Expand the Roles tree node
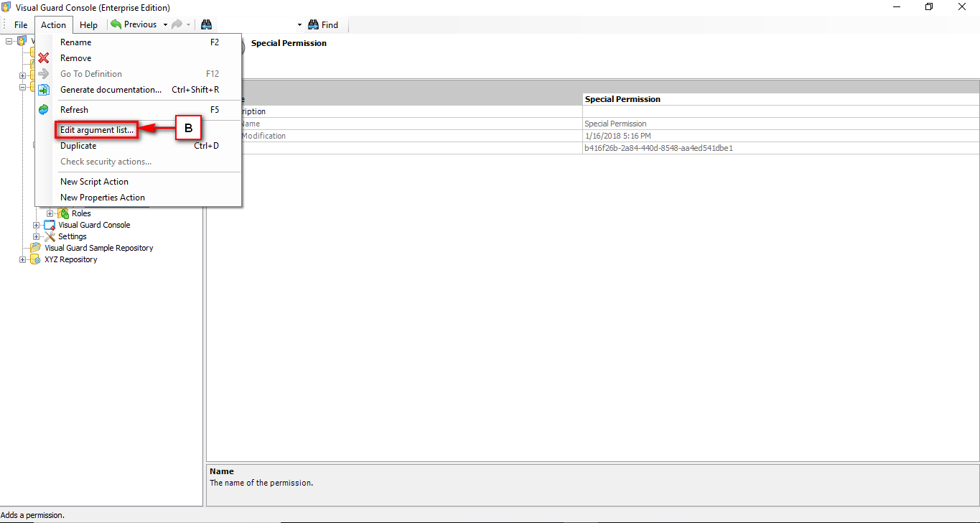 click(50, 213)
